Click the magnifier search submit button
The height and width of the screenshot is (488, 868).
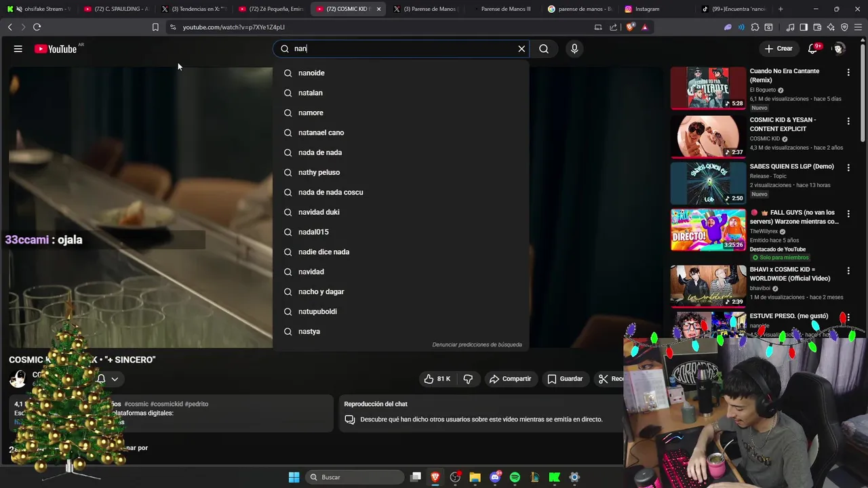point(544,49)
